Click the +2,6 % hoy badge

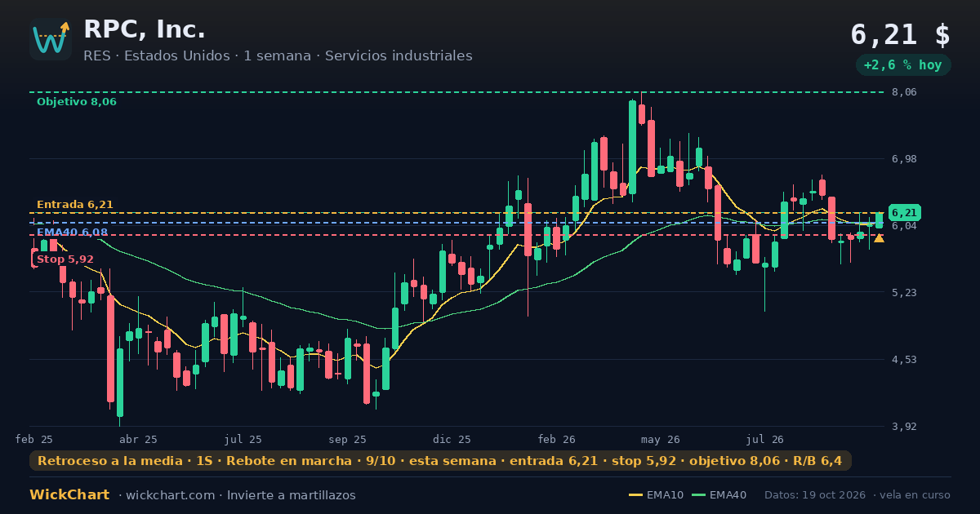(x=903, y=65)
